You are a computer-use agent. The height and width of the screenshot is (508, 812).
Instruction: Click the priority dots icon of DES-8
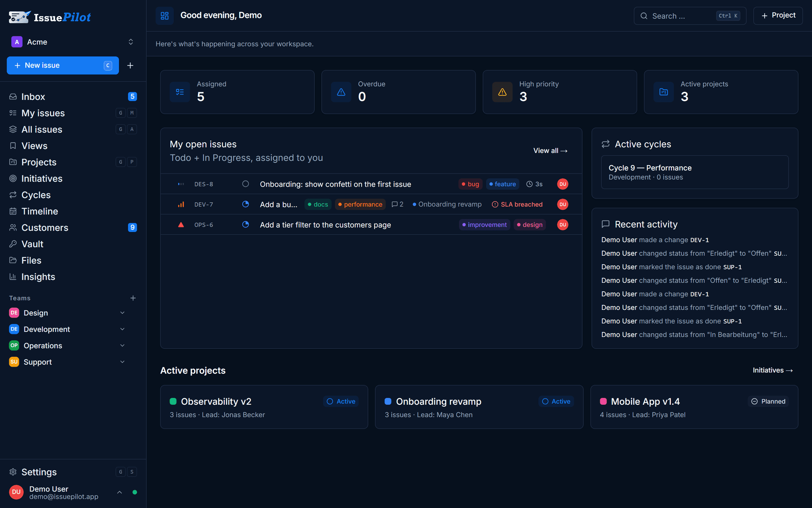(181, 184)
